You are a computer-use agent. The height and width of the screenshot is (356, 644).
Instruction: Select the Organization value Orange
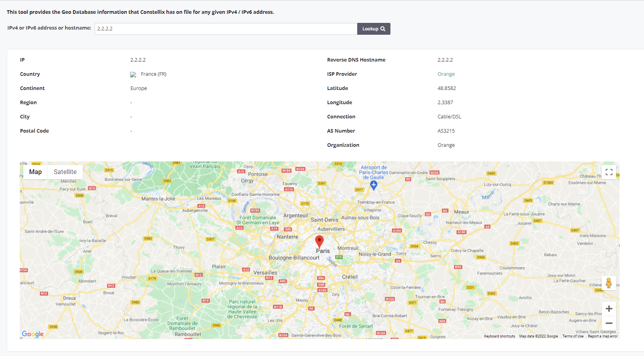pos(446,145)
